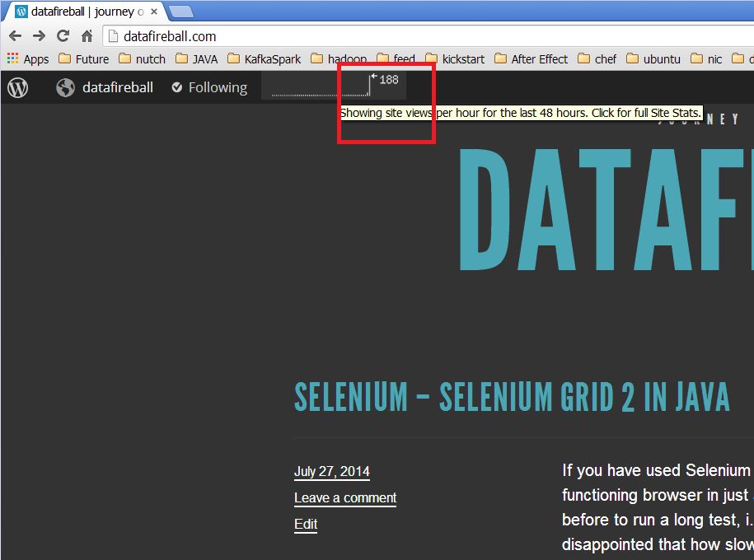Open a new tab with the new-tab button
The height and width of the screenshot is (560, 754).
click(180, 12)
